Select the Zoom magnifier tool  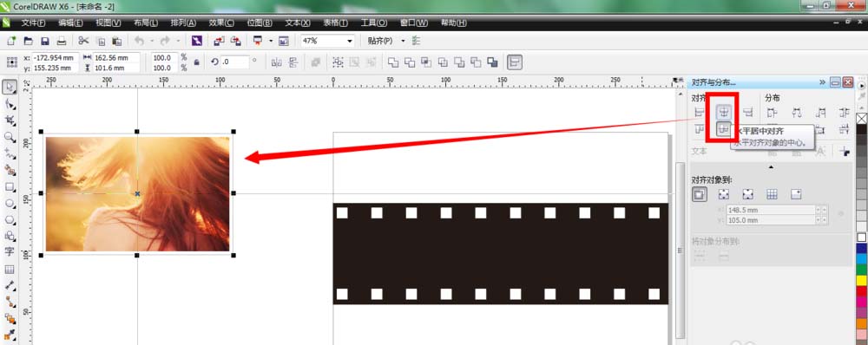pyautogui.click(x=10, y=137)
